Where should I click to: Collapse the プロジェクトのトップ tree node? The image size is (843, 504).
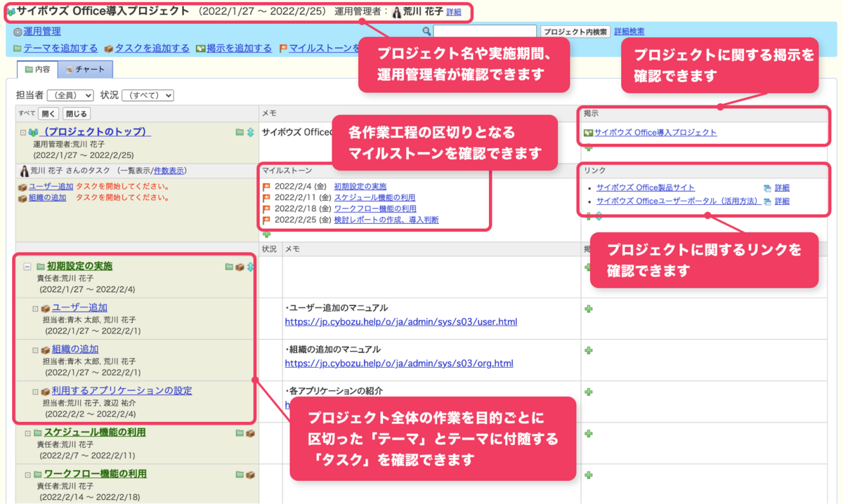click(x=23, y=132)
